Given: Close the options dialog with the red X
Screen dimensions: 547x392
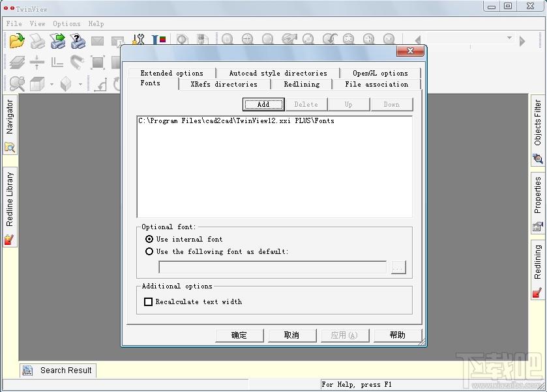Looking at the screenshot, I should [410, 51].
